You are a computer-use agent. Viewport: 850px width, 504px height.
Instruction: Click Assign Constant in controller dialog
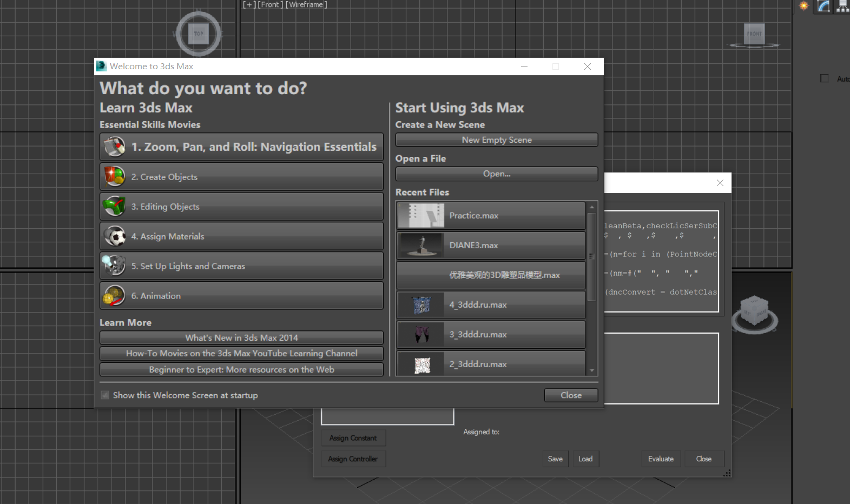point(353,438)
